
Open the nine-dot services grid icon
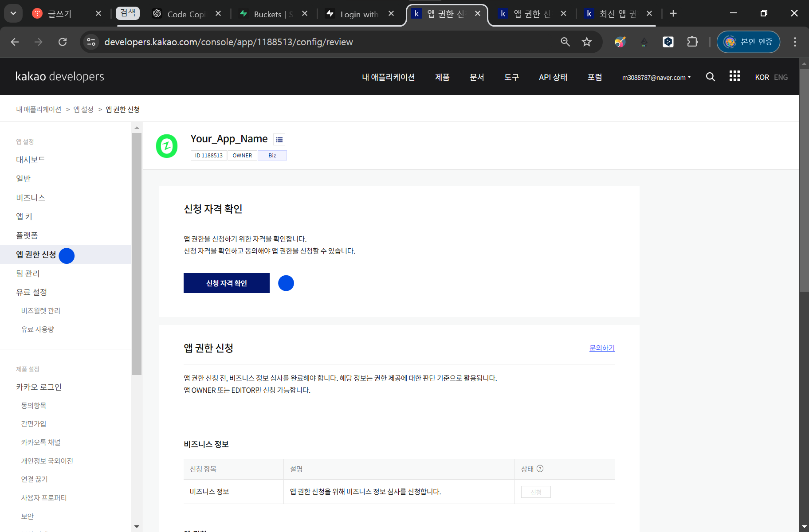click(x=734, y=76)
